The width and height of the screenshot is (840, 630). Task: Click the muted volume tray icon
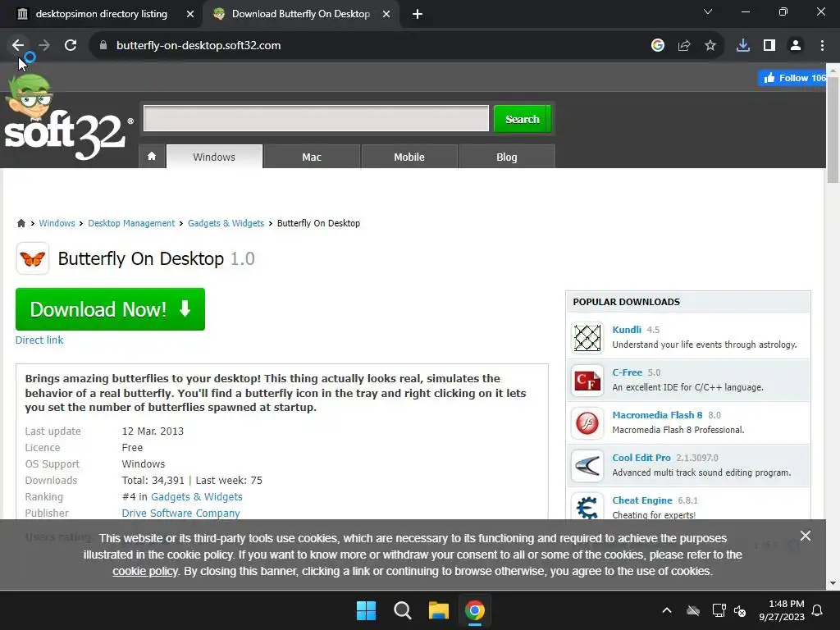[x=740, y=610]
